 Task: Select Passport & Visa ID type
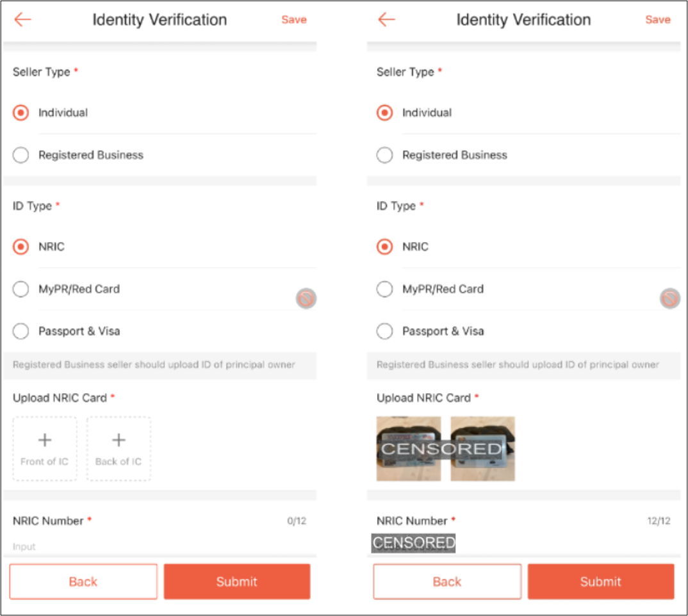click(20, 331)
